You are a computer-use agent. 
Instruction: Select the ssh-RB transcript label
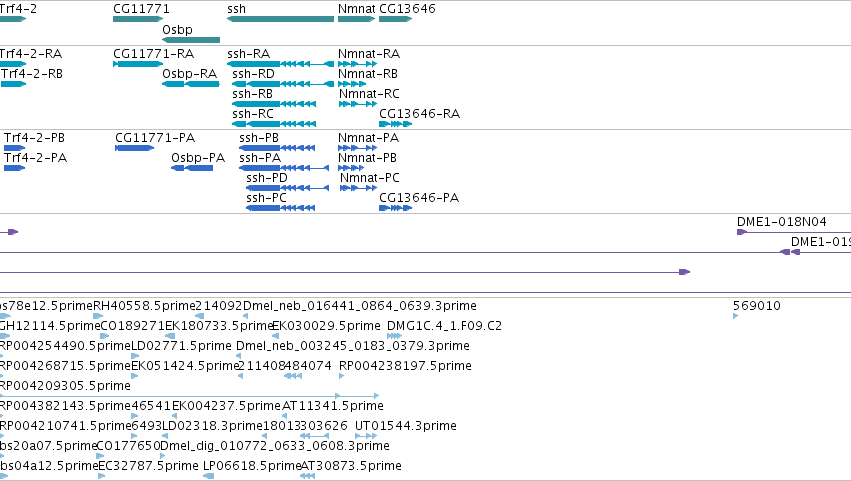pyautogui.click(x=252, y=94)
